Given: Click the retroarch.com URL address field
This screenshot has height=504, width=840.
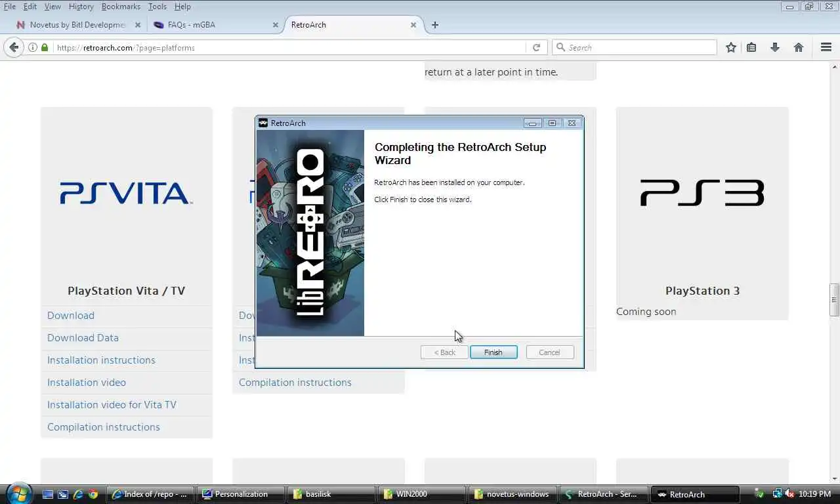Looking at the screenshot, I should [289, 47].
